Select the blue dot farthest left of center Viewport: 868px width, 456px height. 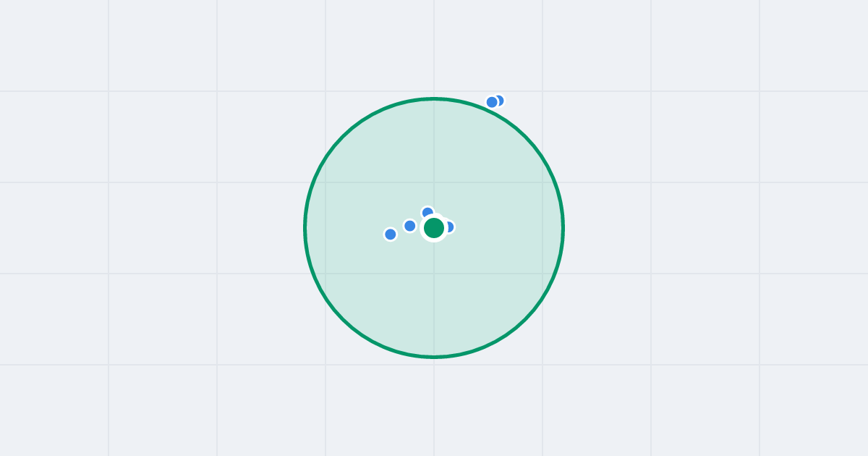point(391,234)
